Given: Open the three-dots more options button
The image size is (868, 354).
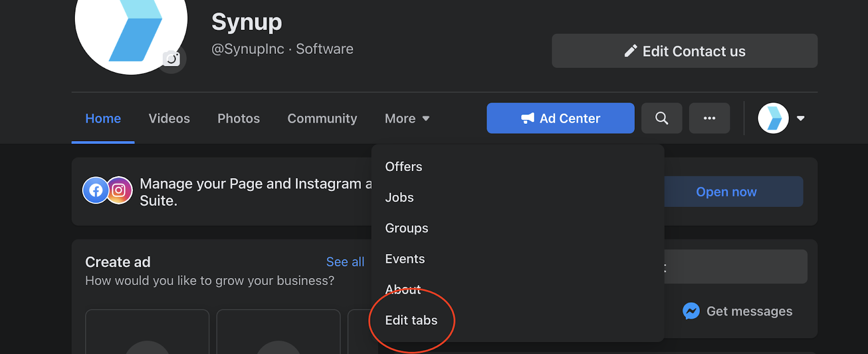Looking at the screenshot, I should click(x=709, y=118).
